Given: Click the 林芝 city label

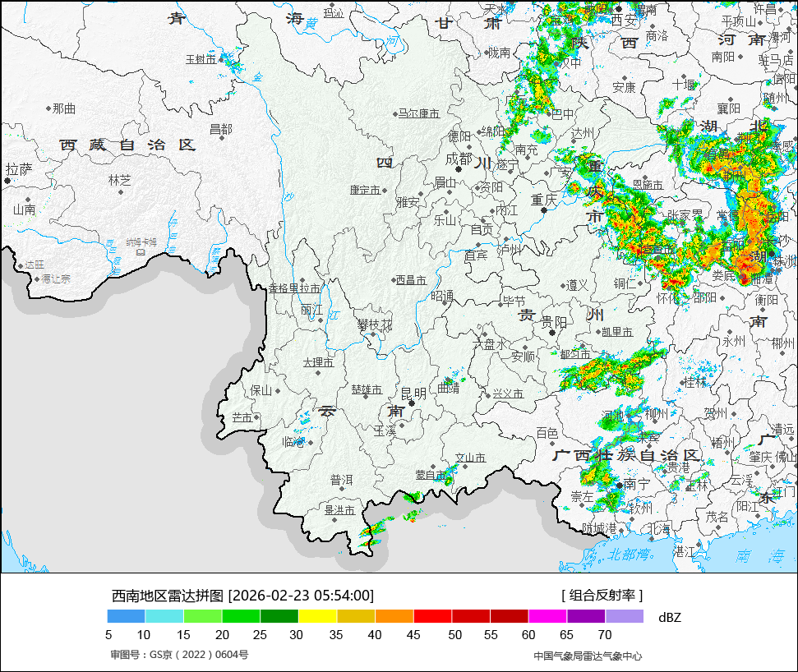Looking at the screenshot, I should coord(120,180).
